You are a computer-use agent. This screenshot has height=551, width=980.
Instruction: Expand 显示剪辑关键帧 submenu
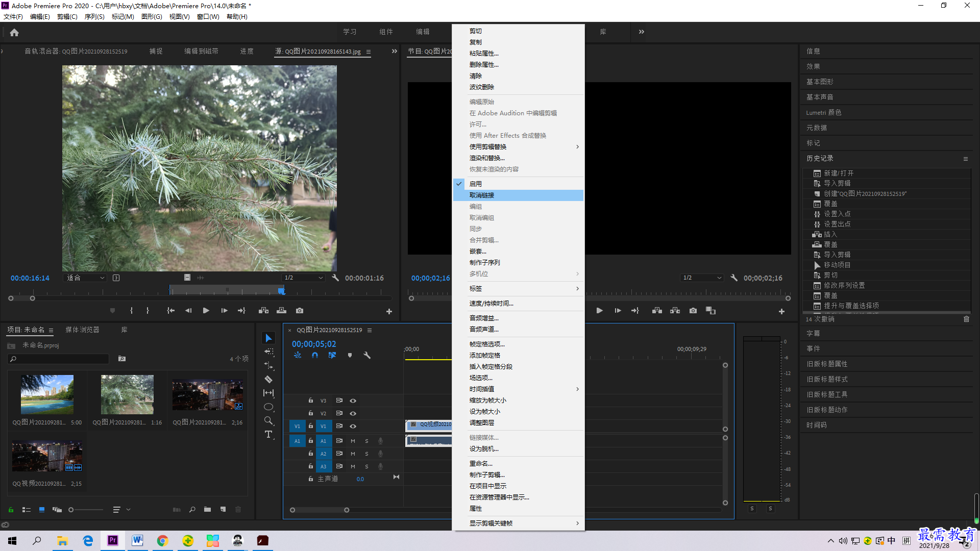tap(519, 523)
